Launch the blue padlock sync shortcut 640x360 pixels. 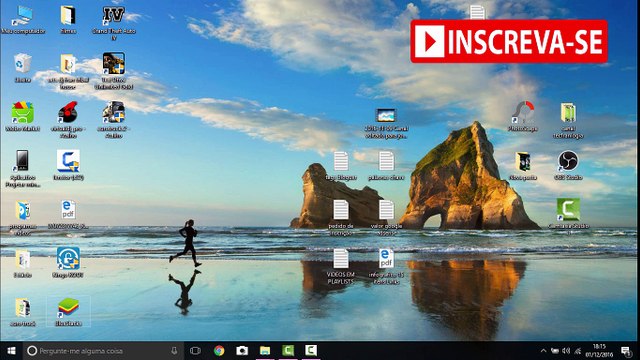tap(68, 263)
